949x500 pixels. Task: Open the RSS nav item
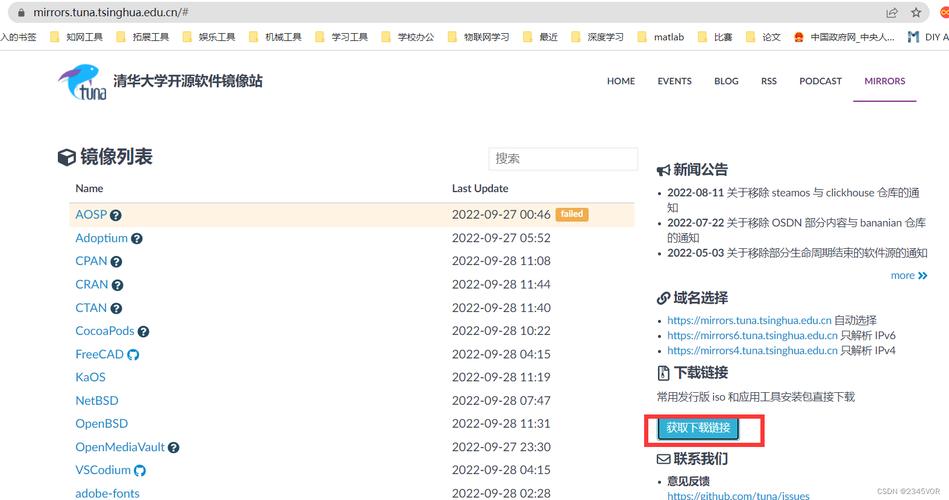769,81
